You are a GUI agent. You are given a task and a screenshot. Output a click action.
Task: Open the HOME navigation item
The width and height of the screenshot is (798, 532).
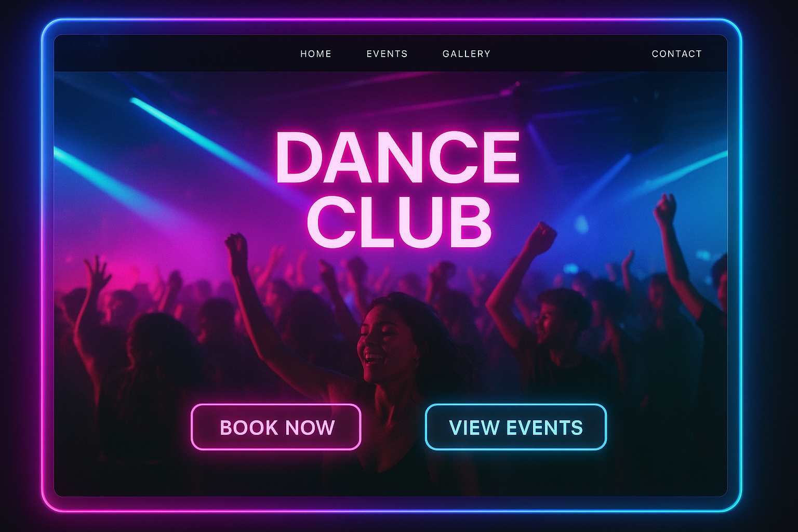point(316,54)
